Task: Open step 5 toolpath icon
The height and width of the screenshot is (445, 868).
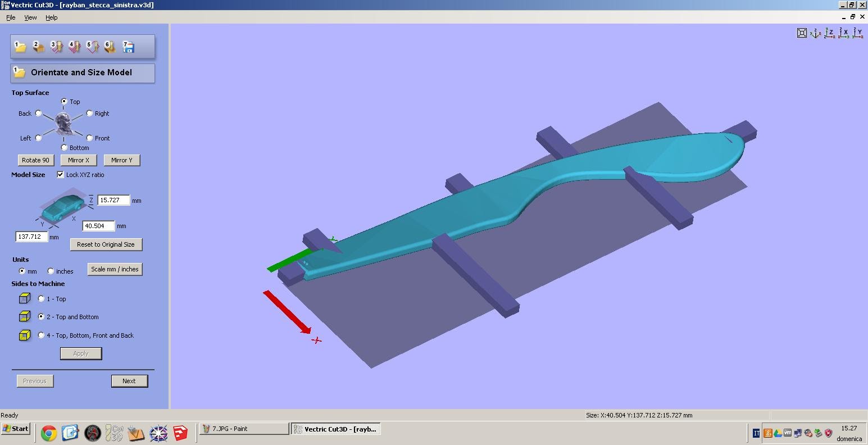Action: 92,47
